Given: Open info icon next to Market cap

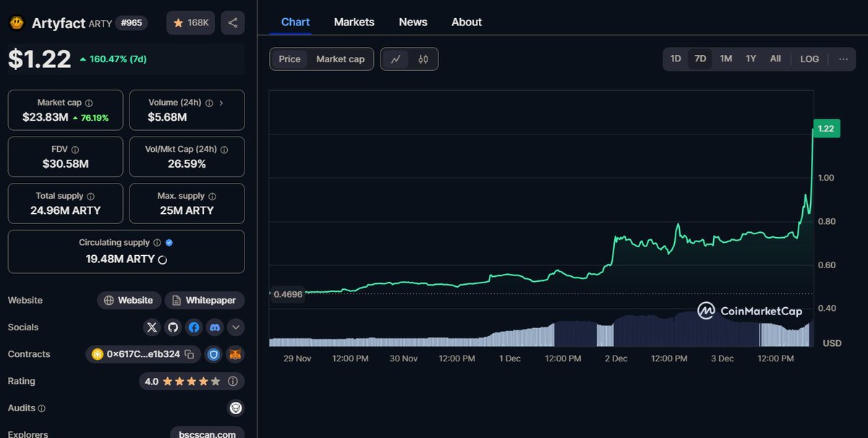Looking at the screenshot, I should 89,103.
